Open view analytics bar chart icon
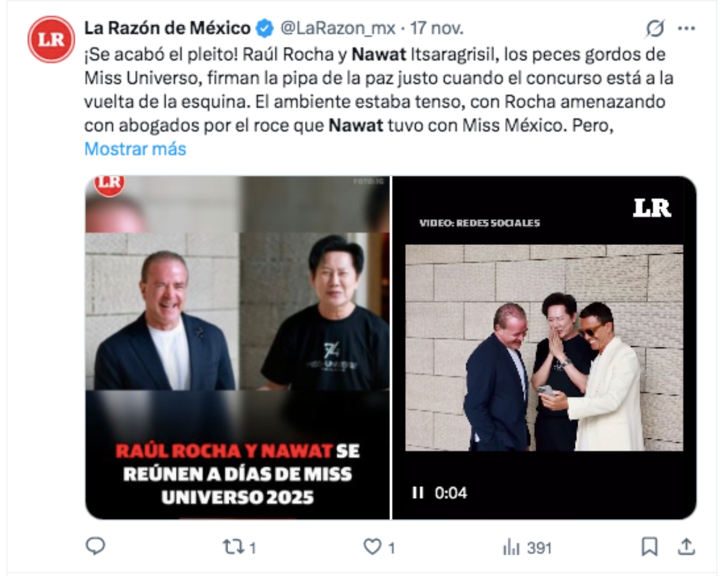 click(x=511, y=548)
